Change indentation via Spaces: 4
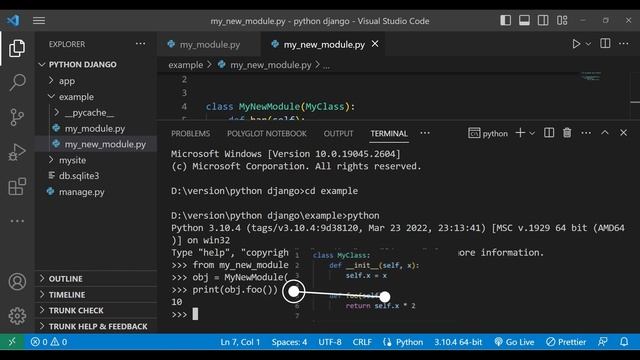This screenshot has width=640, height=360. coord(289,342)
